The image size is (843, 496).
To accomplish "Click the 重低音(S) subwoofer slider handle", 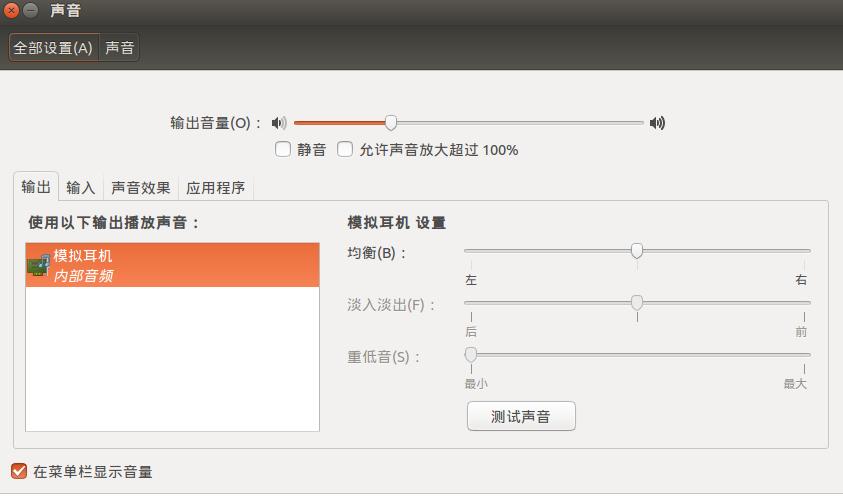I will tap(471, 354).
